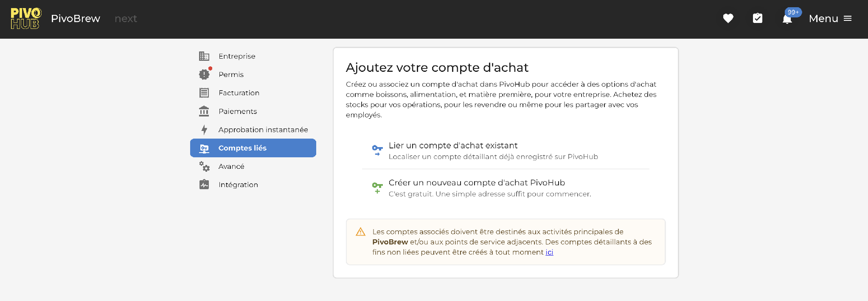
Task: Expand the Menu hamburger
Action: 830,18
